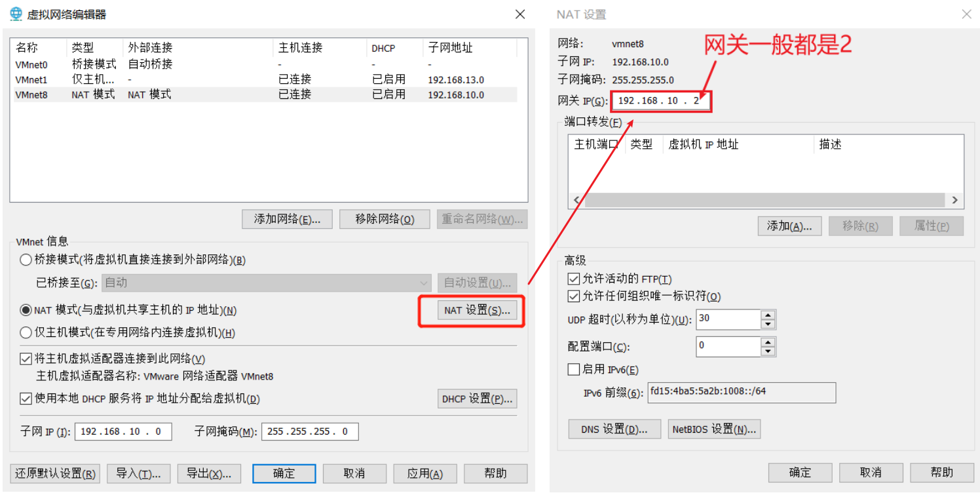Click 自动桥接 cell in VMnet0 row
Viewport: 980px width, 495px height.
(x=150, y=64)
